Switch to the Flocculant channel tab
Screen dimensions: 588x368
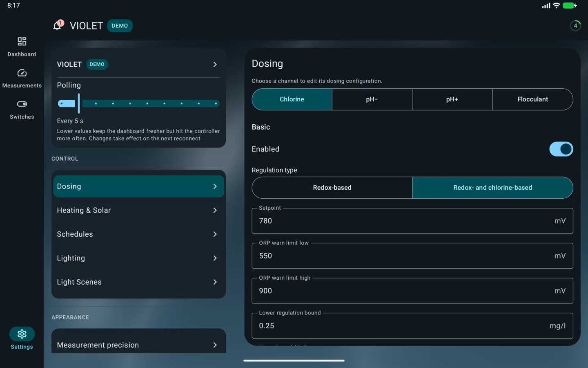click(x=532, y=99)
